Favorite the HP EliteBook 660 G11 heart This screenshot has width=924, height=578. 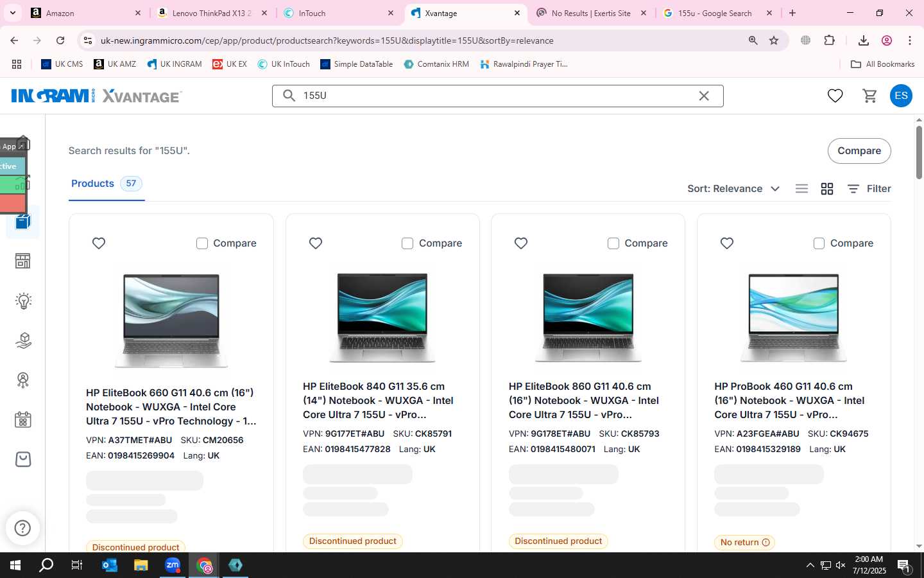pos(99,243)
